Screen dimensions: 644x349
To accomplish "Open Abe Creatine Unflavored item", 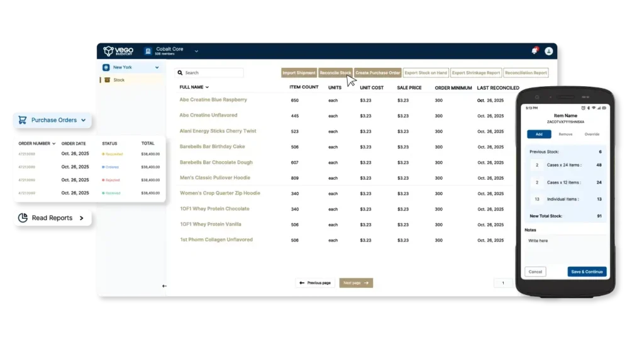I will coord(208,115).
